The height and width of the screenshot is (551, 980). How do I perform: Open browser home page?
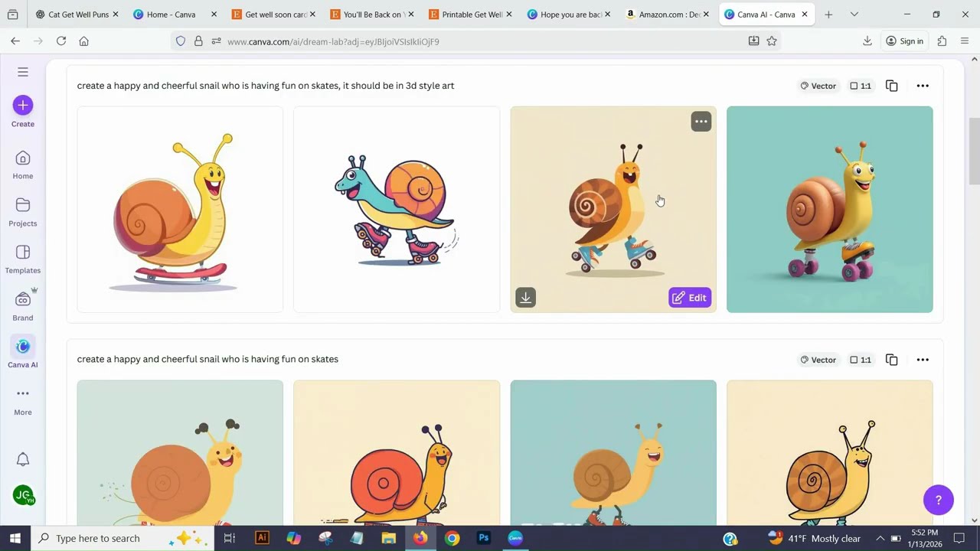pyautogui.click(x=84, y=41)
